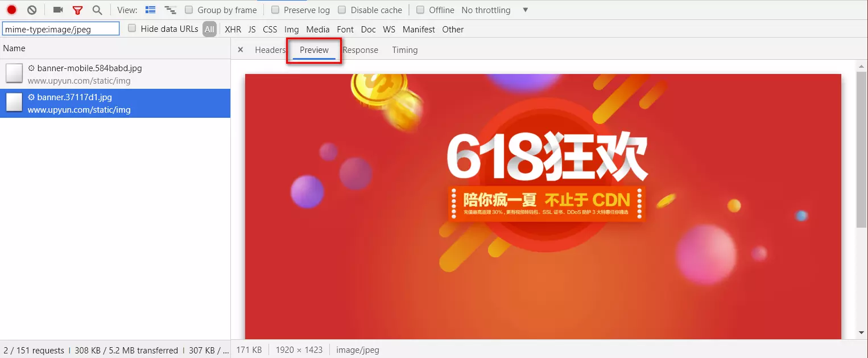868x358 pixels.
Task: Open the No throttling dropdown
Action: tap(495, 10)
